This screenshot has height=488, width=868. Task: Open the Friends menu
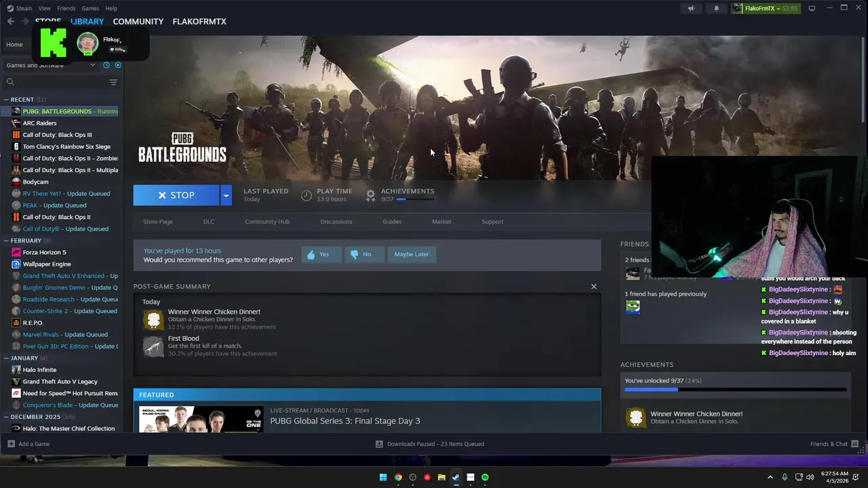tap(66, 8)
